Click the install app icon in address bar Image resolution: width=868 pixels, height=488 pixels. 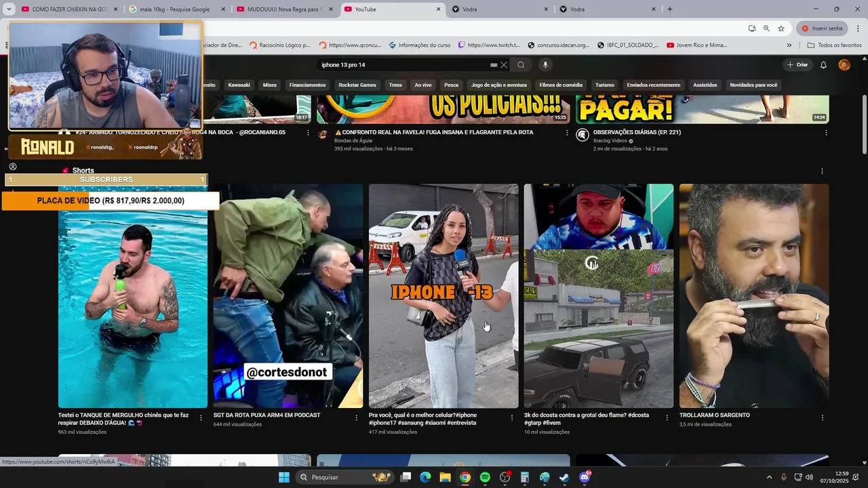(752, 28)
